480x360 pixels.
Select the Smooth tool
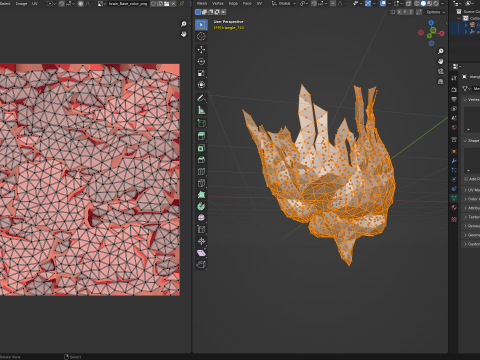click(201, 218)
